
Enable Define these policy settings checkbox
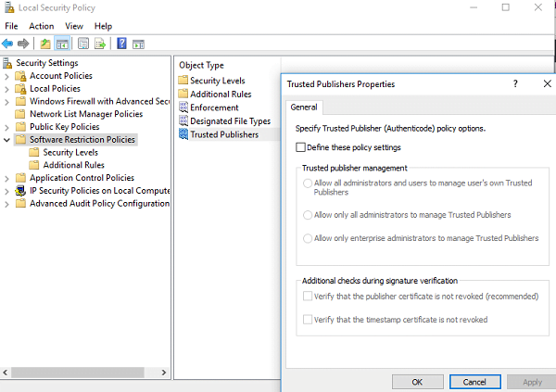coord(300,147)
